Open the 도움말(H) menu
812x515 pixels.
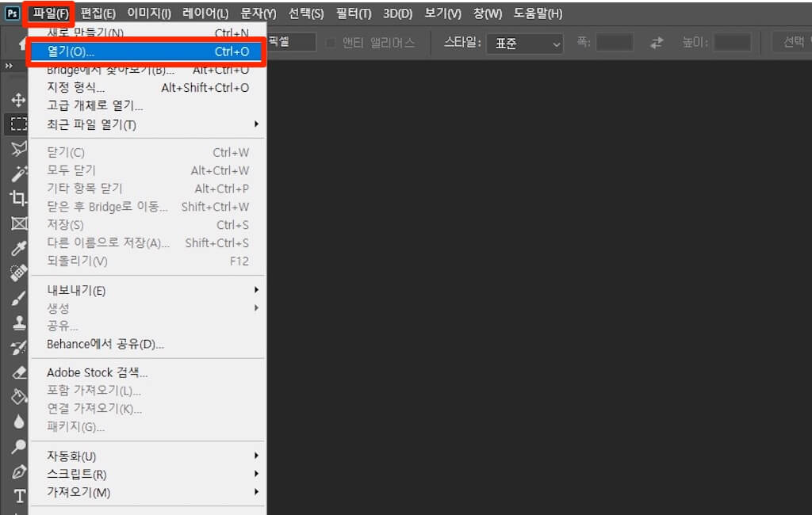point(538,13)
